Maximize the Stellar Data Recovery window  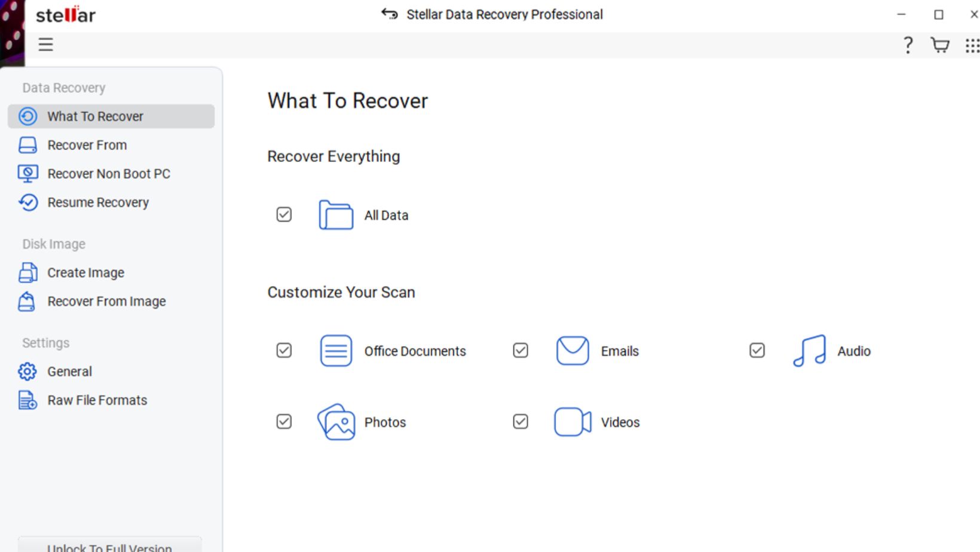pyautogui.click(x=939, y=14)
